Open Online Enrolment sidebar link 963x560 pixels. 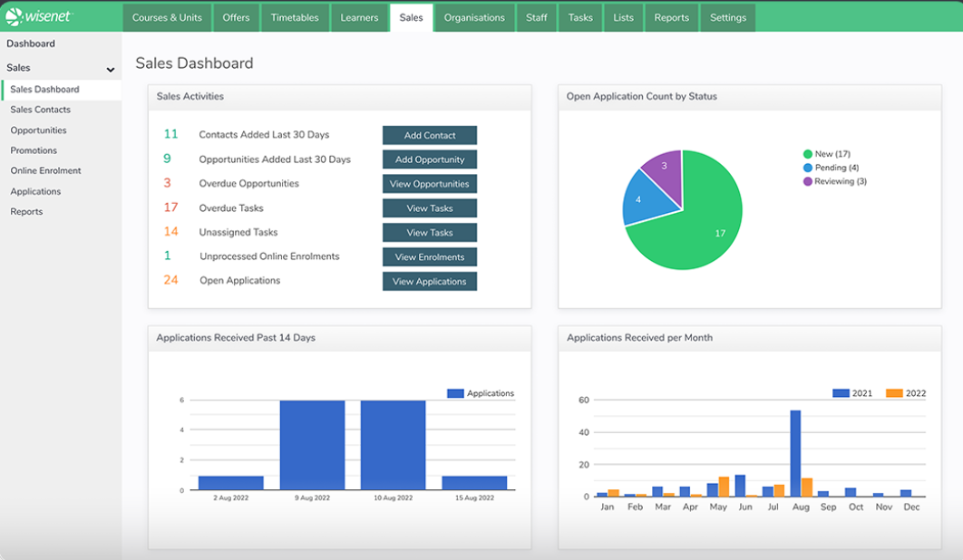45,170
